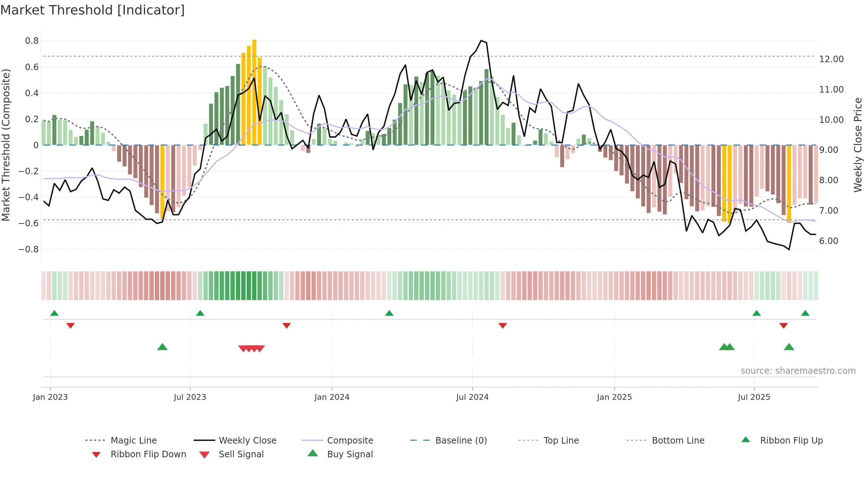Click the ribbon flip up marker in March 2024
The height and width of the screenshot is (488, 868).
point(389,313)
